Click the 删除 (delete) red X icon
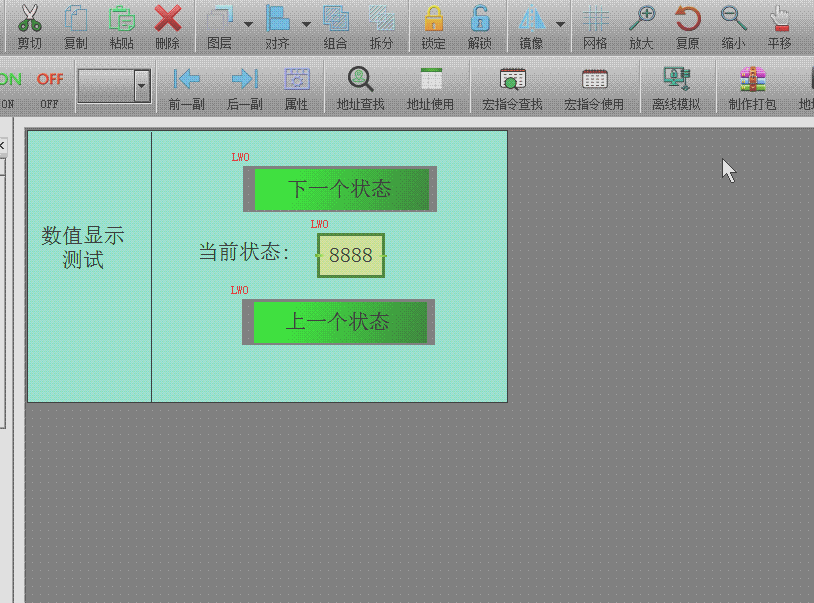The height and width of the screenshot is (603, 814). pos(167,20)
